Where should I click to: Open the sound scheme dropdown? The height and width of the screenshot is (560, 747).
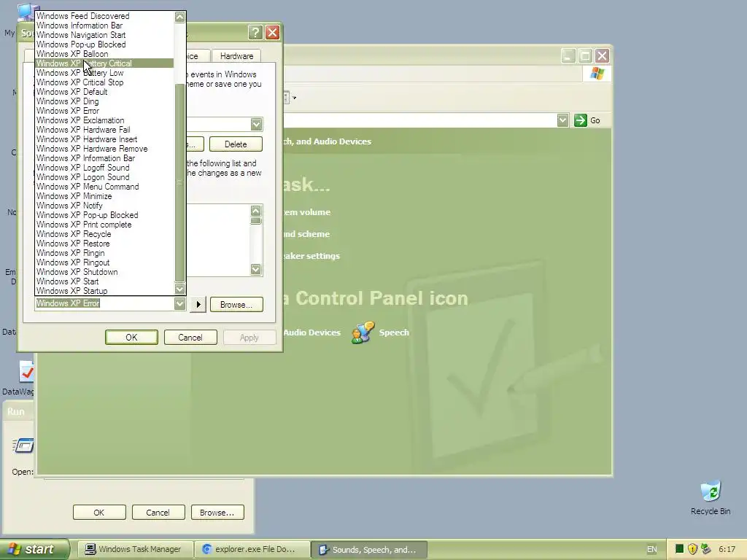coord(256,124)
